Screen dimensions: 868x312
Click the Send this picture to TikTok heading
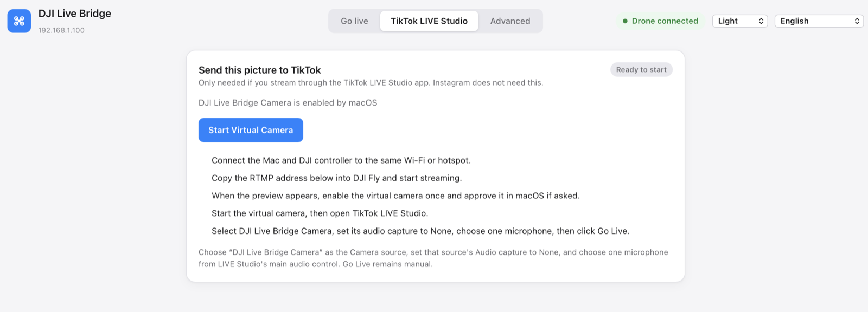pyautogui.click(x=260, y=70)
